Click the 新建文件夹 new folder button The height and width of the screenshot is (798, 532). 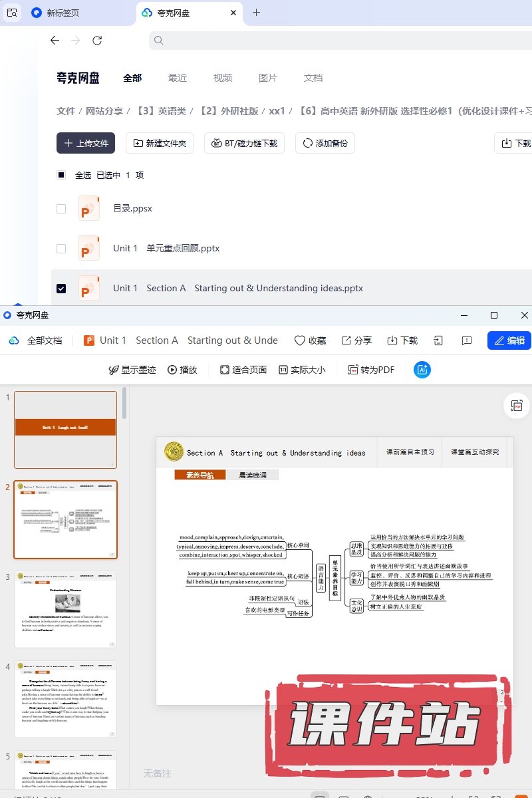click(160, 143)
